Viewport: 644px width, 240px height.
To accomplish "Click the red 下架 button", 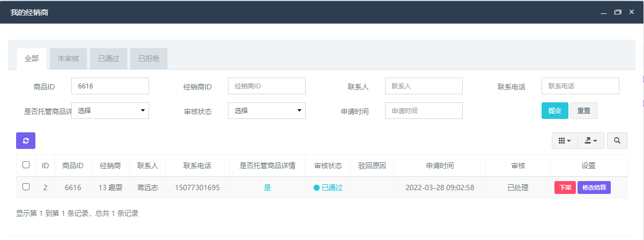I will (565, 187).
